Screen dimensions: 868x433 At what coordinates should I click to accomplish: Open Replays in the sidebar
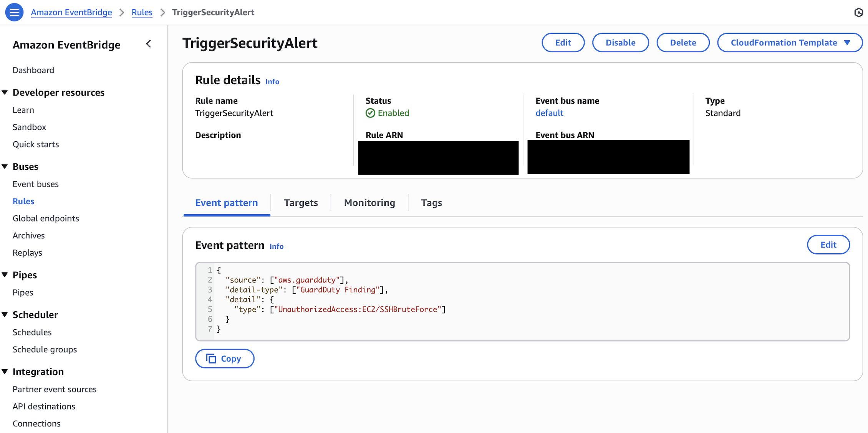(27, 253)
